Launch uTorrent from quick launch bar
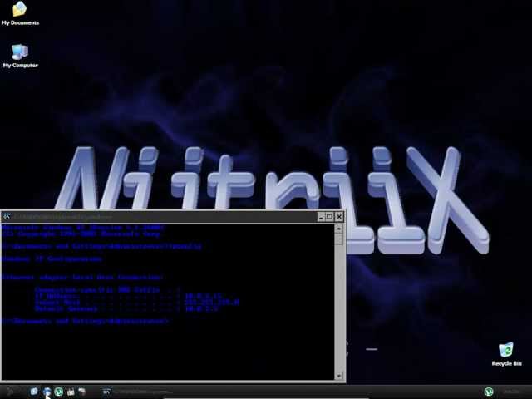 (59, 392)
